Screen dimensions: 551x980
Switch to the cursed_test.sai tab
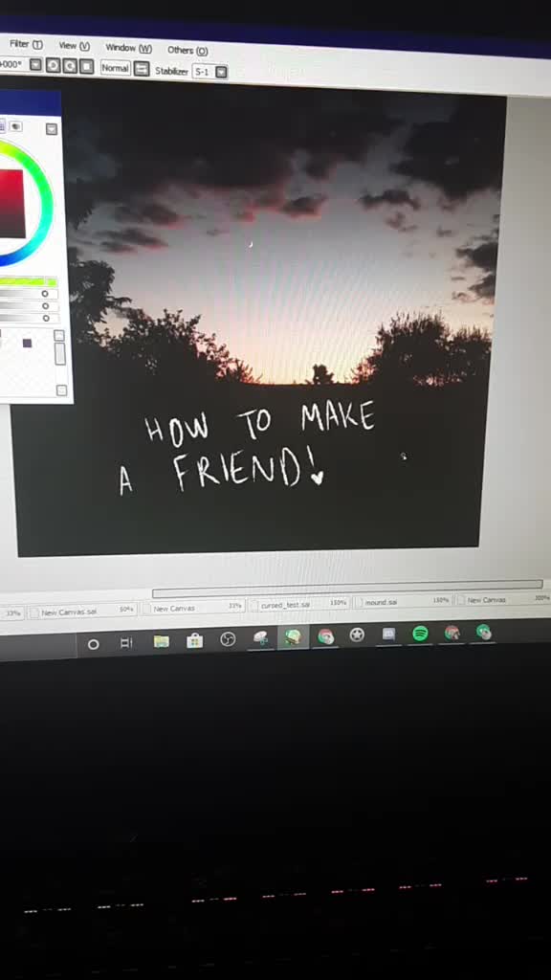(x=298, y=605)
